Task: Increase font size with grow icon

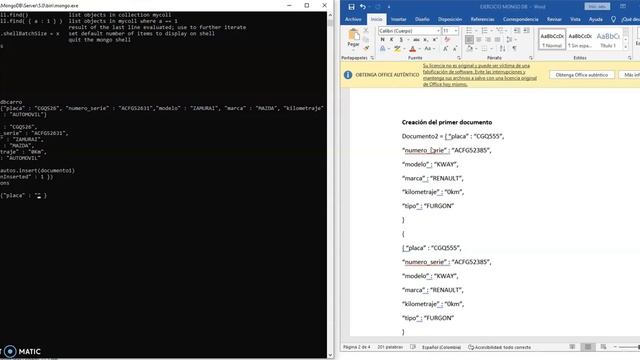Action: coord(445,49)
